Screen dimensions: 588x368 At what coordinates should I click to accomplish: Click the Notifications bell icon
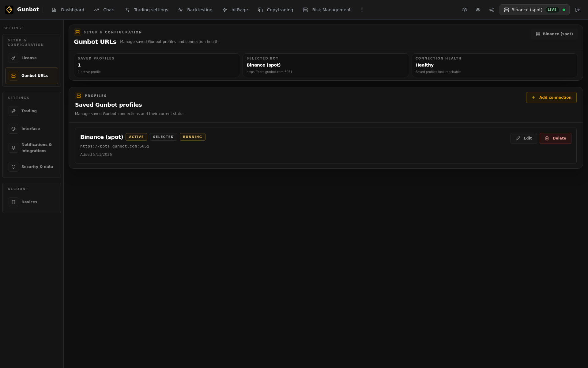click(13, 148)
